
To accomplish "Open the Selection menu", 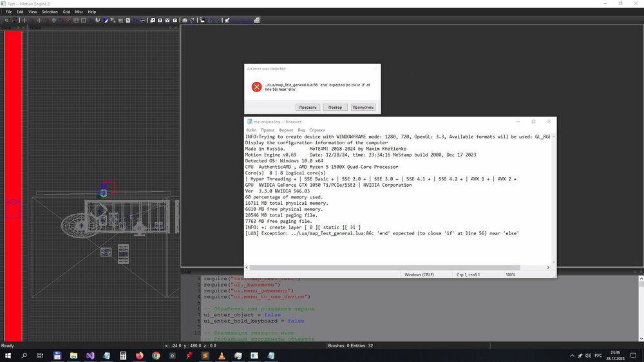I will [50, 12].
